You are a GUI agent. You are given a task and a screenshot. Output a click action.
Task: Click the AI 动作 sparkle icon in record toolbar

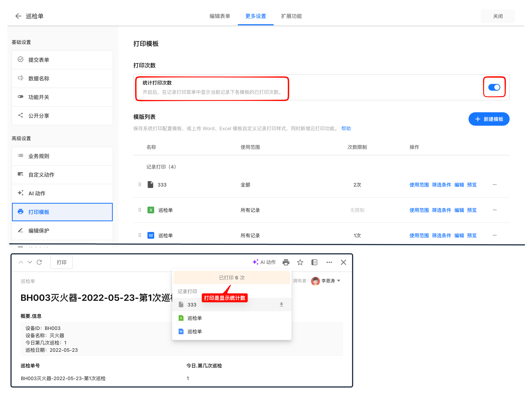255,262
